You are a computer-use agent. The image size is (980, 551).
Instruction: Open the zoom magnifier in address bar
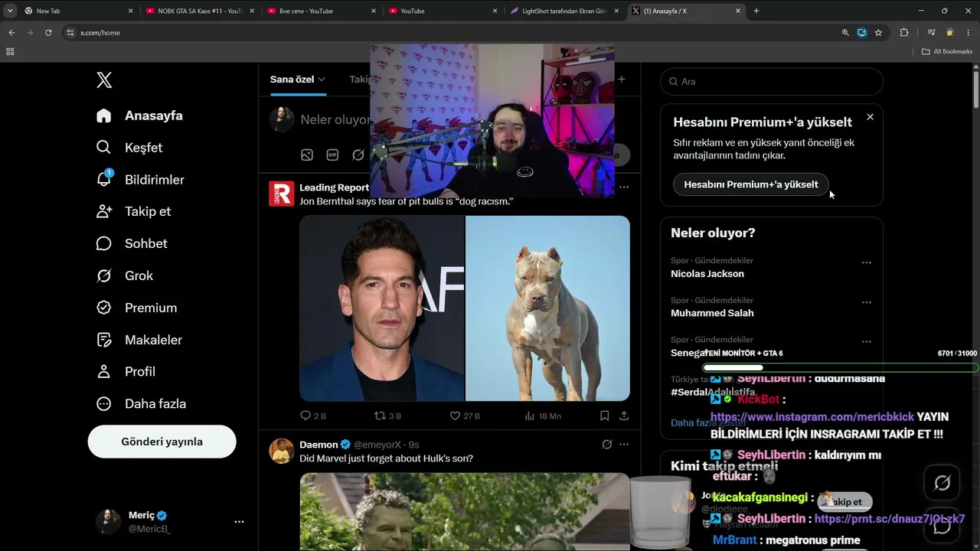(845, 33)
